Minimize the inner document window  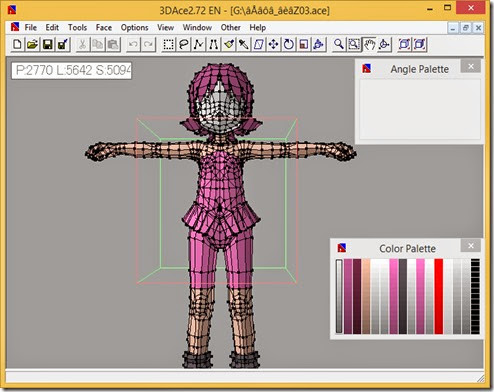[x=452, y=28]
